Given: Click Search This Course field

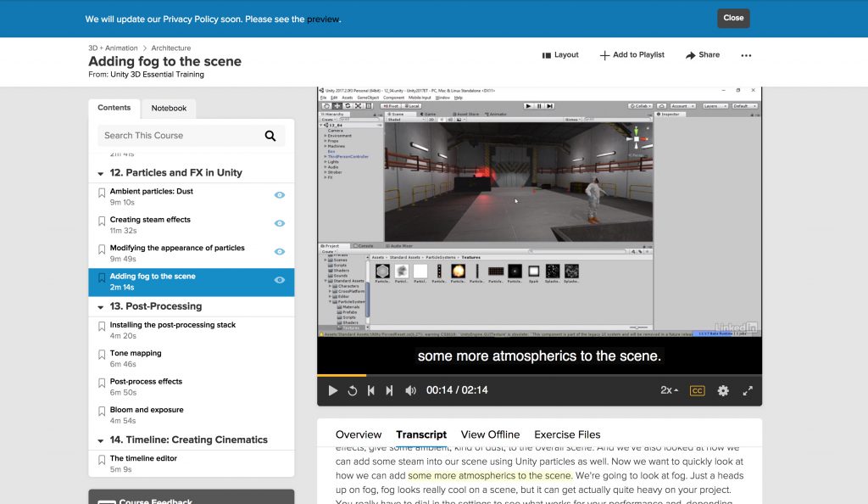Looking at the screenshot, I should coord(191,136).
